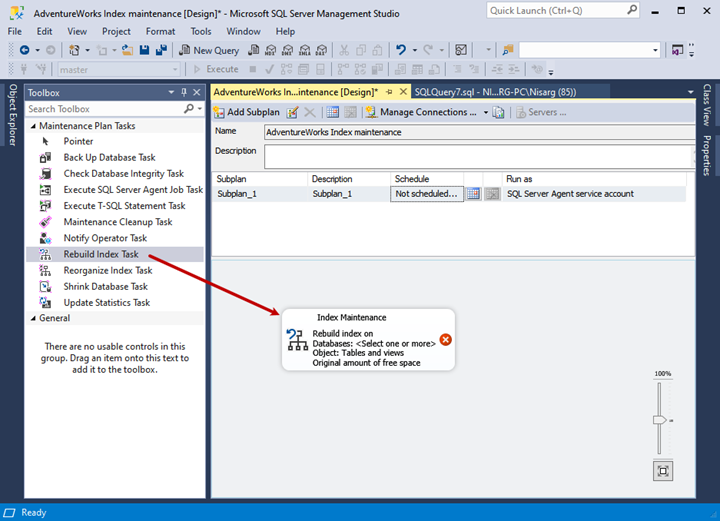Toggle the pin on the AdventureWorks Design tab
The height and width of the screenshot is (521, 720).
click(389, 92)
